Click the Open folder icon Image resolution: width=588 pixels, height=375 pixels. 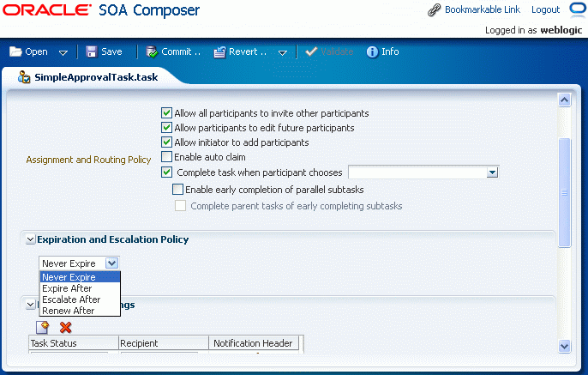15,51
